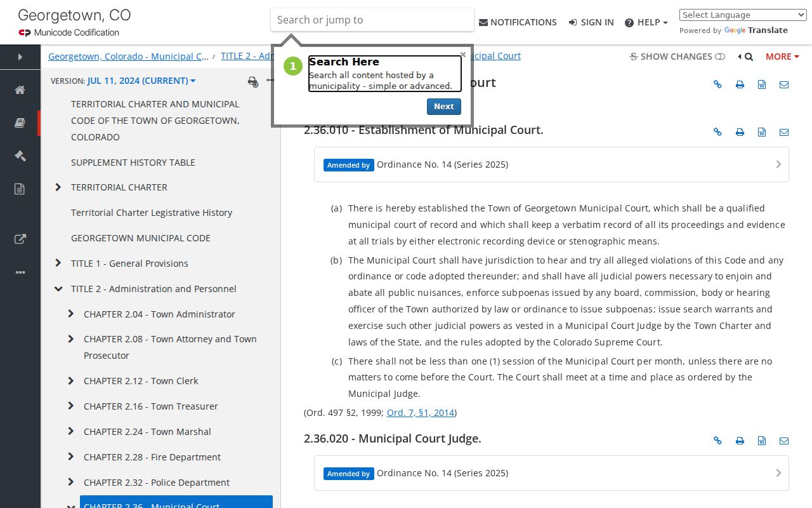Open the gavel ordinances icon in sidebar
The width and height of the screenshot is (812, 508).
pos(20,156)
